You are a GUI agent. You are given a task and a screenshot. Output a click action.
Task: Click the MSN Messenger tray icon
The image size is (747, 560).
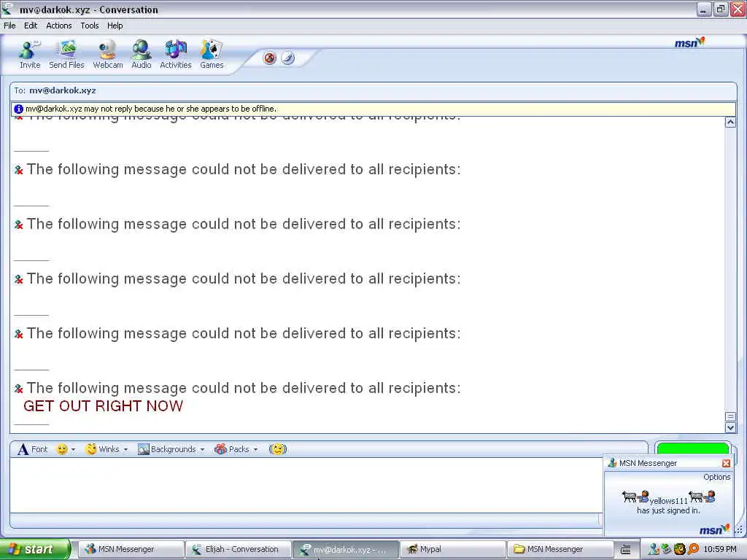coord(654,549)
